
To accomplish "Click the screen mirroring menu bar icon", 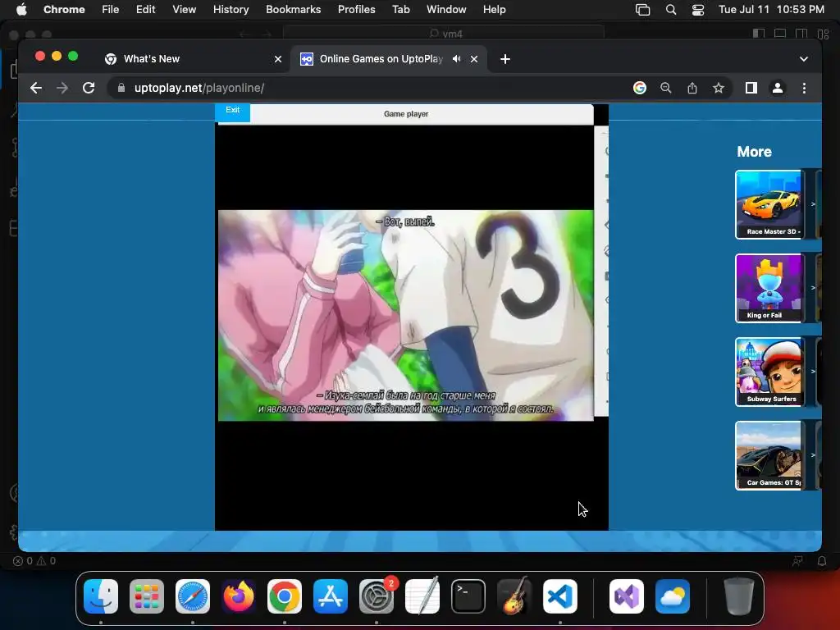I will point(642,10).
